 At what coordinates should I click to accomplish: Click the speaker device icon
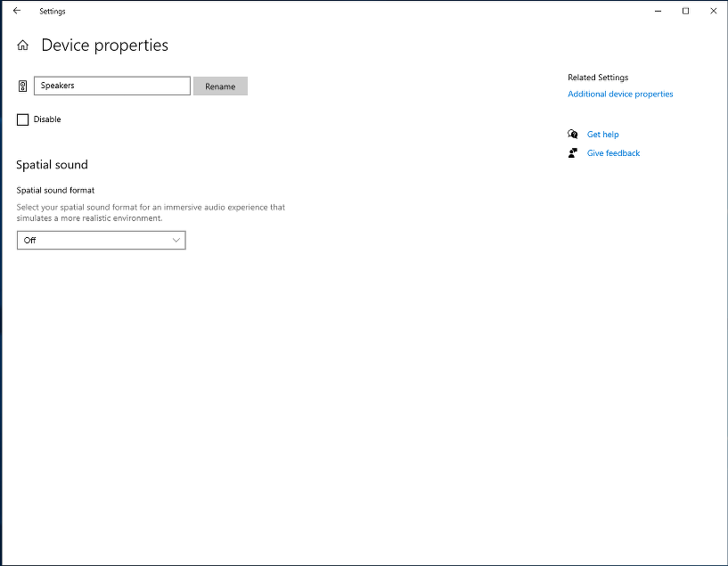(x=21, y=86)
